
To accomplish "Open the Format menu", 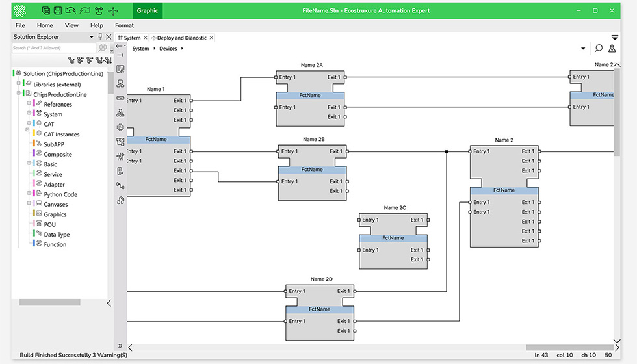I will [x=124, y=25].
